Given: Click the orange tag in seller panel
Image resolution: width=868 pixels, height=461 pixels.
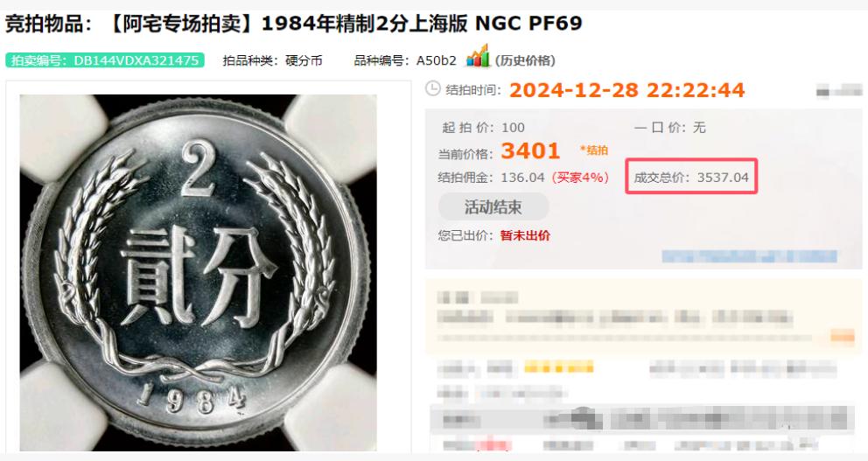Looking at the screenshot, I should [843, 335].
